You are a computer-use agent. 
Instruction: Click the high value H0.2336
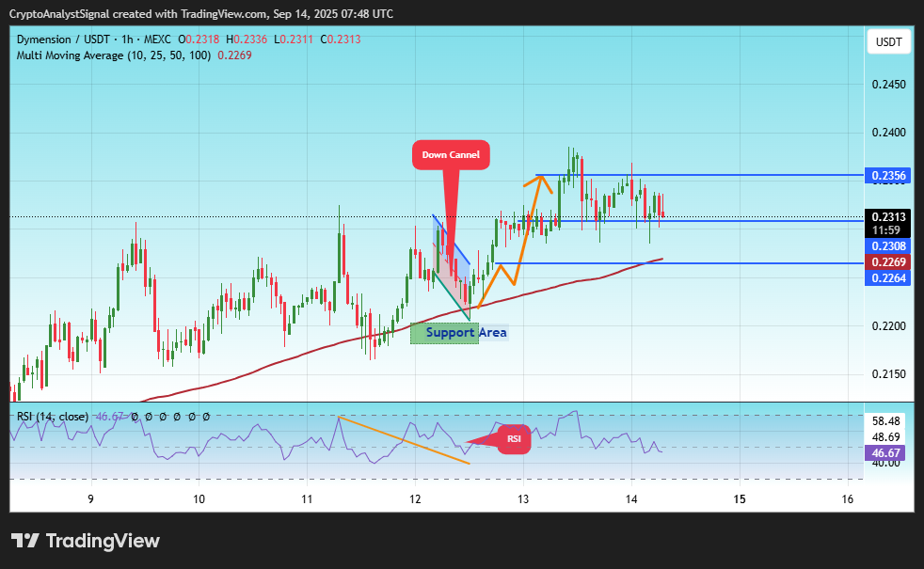coord(247,40)
